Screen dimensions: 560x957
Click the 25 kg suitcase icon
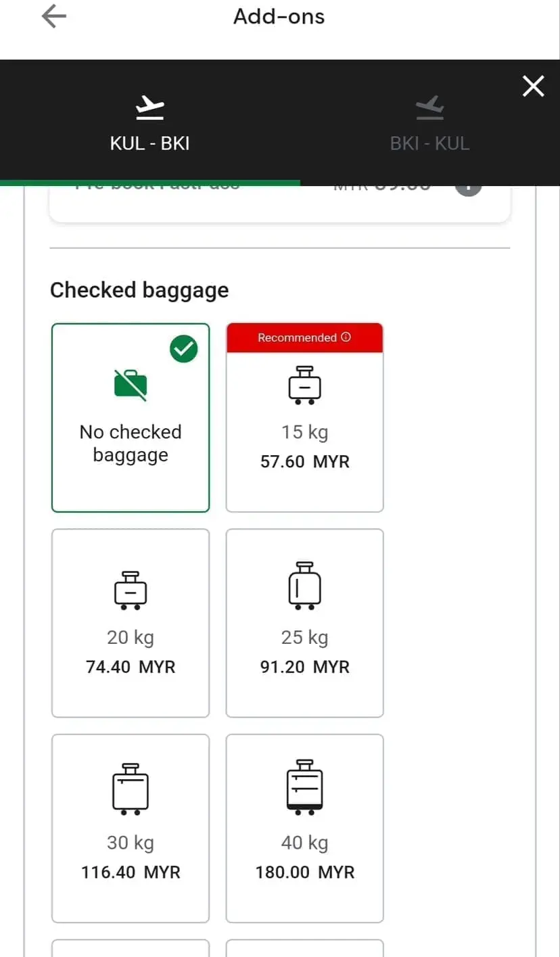304,586
